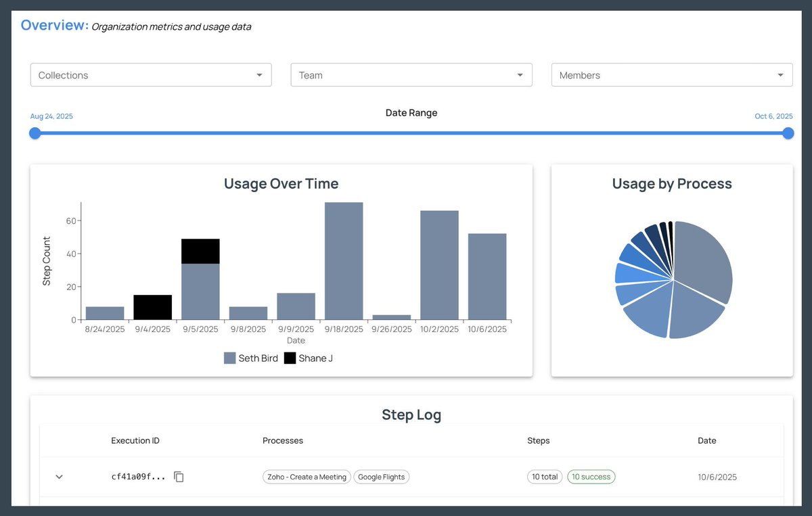Click the Usage Over Time title
812x516 pixels.
tap(281, 183)
